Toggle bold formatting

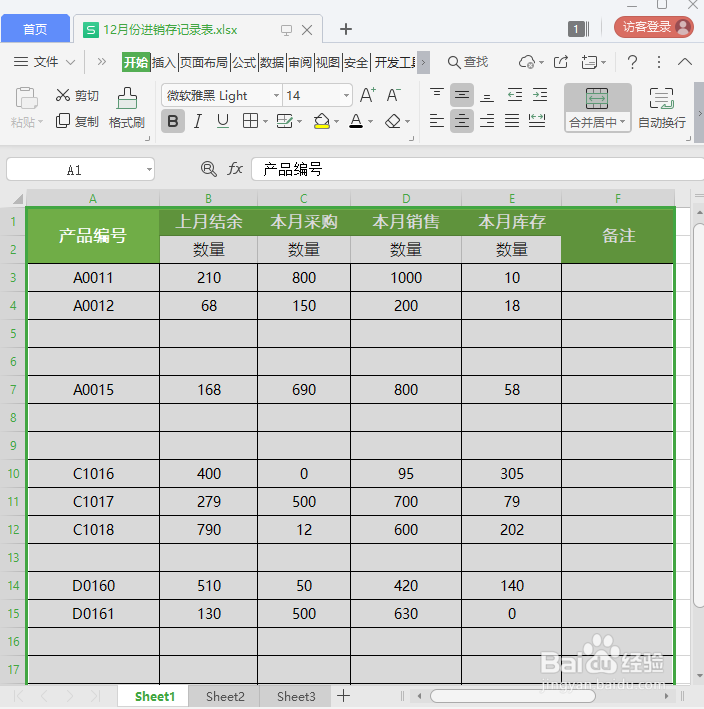pos(173,121)
